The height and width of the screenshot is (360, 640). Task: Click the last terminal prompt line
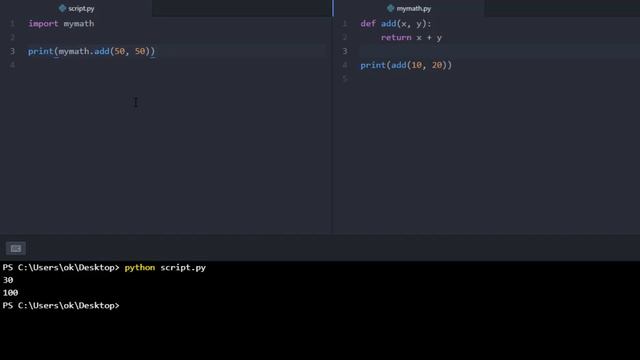point(61,305)
